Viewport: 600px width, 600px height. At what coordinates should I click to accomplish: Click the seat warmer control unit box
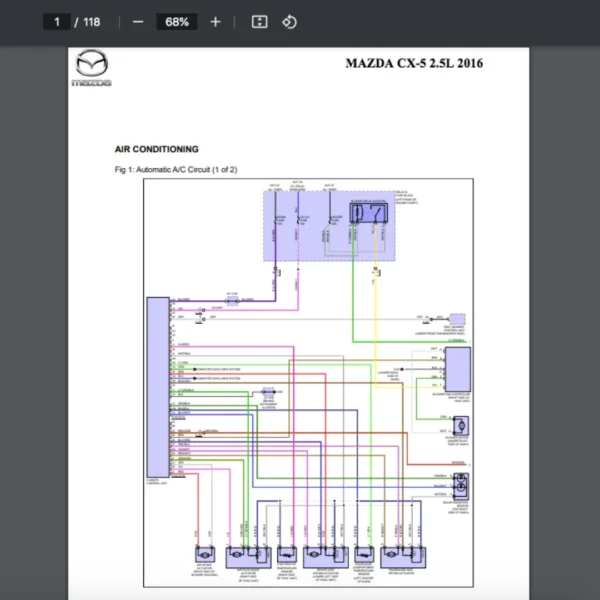tap(457, 318)
